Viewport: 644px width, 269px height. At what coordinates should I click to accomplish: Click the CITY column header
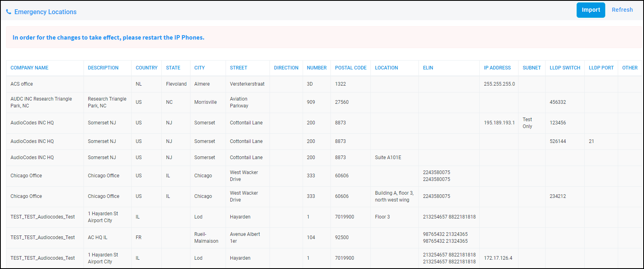tap(199, 68)
